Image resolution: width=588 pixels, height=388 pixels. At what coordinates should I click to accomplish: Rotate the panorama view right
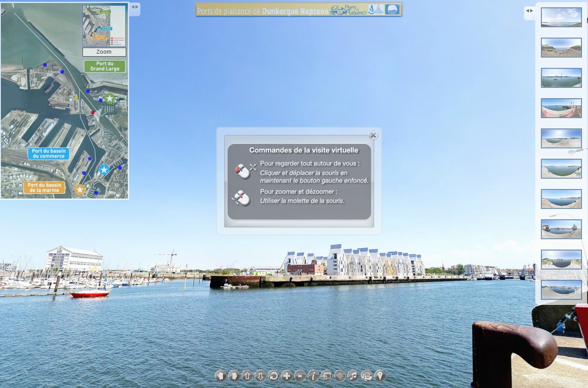[x=234, y=376]
